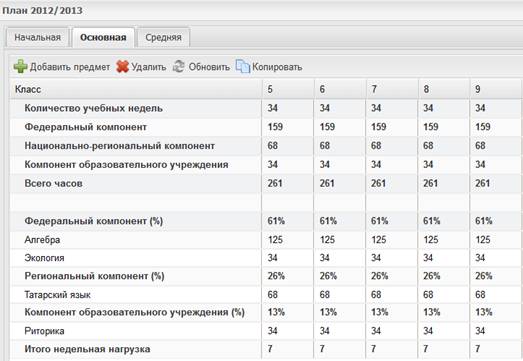Click the Copy documents icon
The width and height of the screenshot is (523, 361).
(x=242, y=66)
